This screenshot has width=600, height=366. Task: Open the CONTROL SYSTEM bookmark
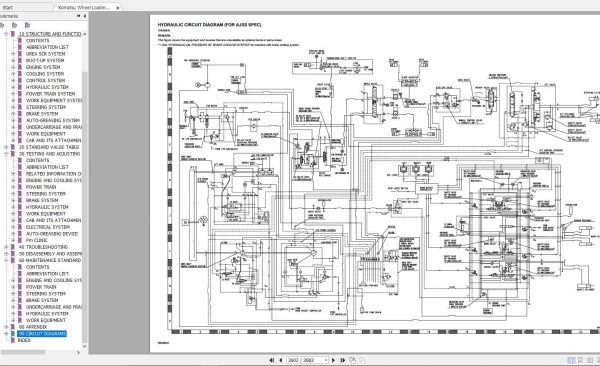(45, 80)
